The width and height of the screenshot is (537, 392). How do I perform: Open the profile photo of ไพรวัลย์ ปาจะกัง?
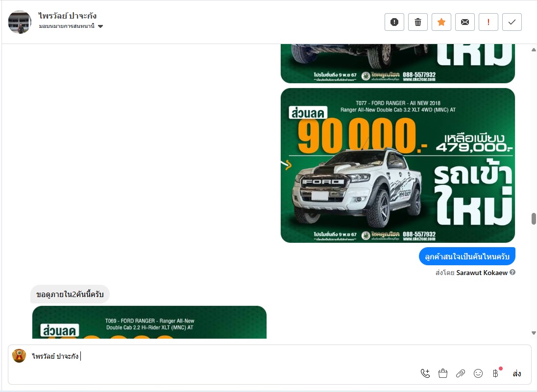pos(20,22)
